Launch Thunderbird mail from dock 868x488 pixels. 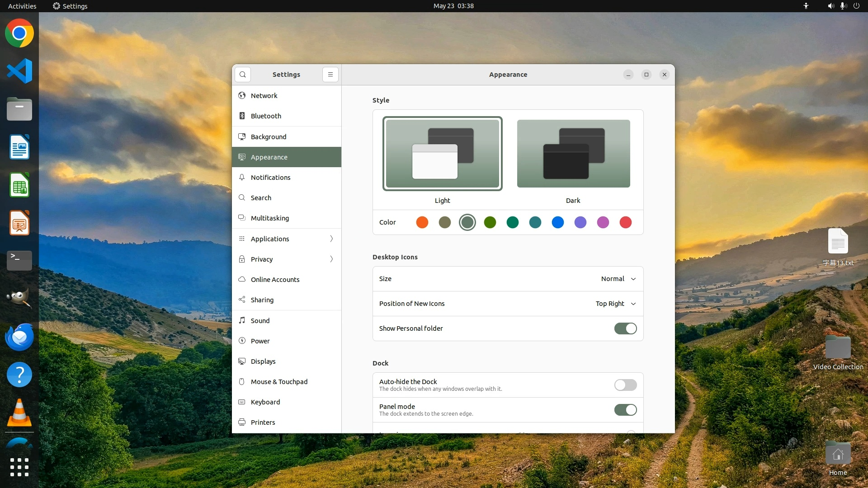[19, 337]
